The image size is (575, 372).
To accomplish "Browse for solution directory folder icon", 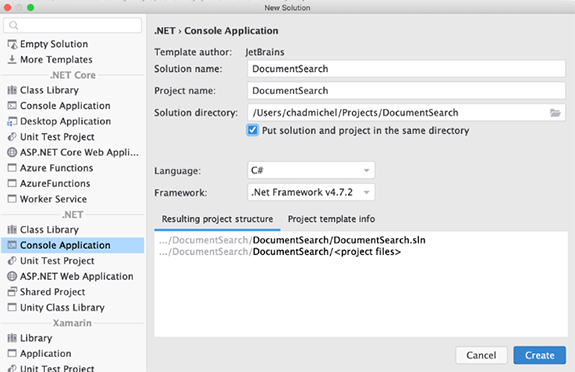I will pyautogui.click(x=555, y=113).
